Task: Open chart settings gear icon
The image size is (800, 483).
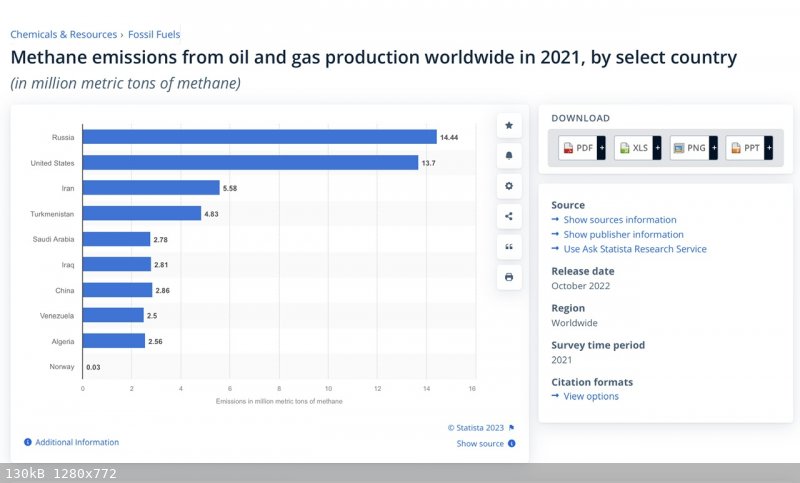Action: (x=509, y=186)
